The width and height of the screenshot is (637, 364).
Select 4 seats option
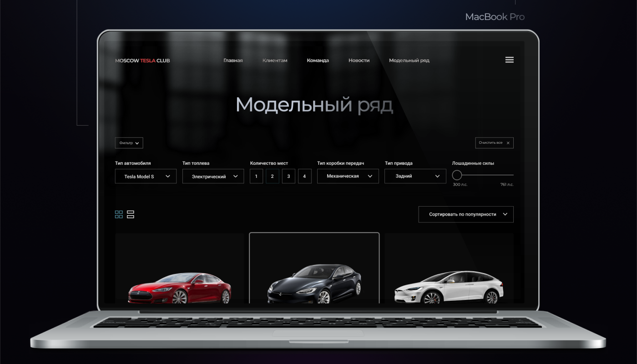point(304,176)
